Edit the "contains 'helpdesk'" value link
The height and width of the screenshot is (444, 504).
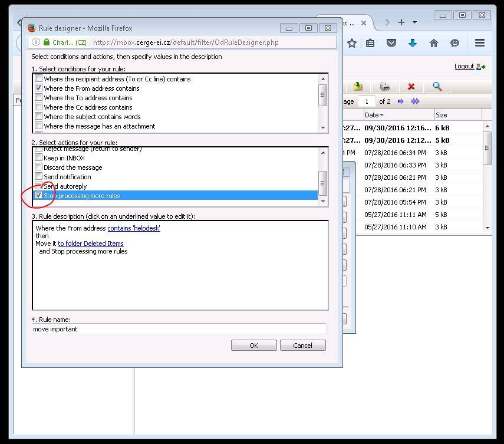pos(134,228)
